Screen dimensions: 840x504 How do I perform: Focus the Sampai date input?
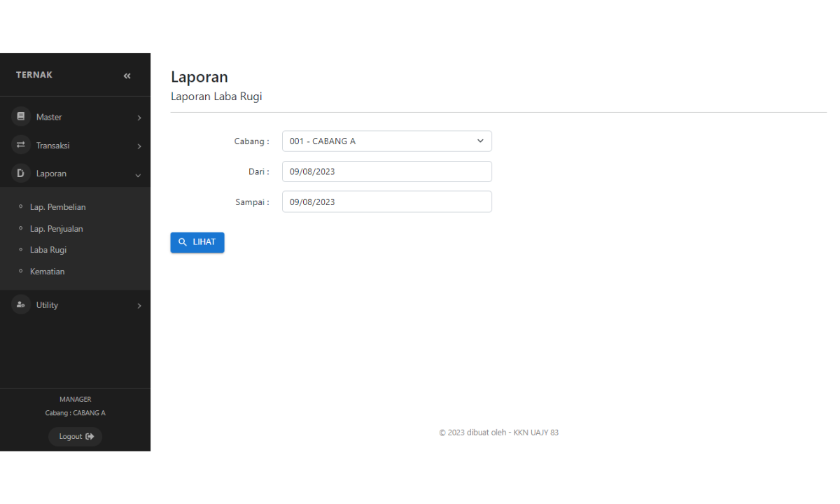[386, 202]
